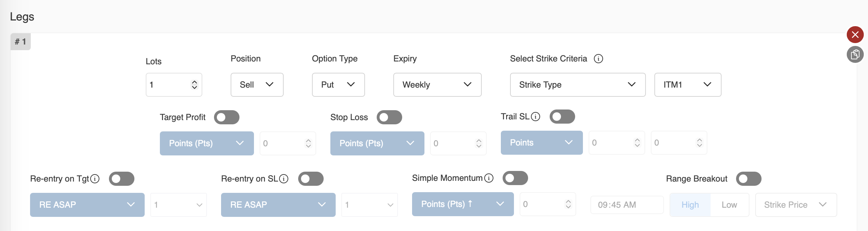Open the Position Sell dropdown
The width and height of the screenshot is (868, 231).
coord(257,85)
